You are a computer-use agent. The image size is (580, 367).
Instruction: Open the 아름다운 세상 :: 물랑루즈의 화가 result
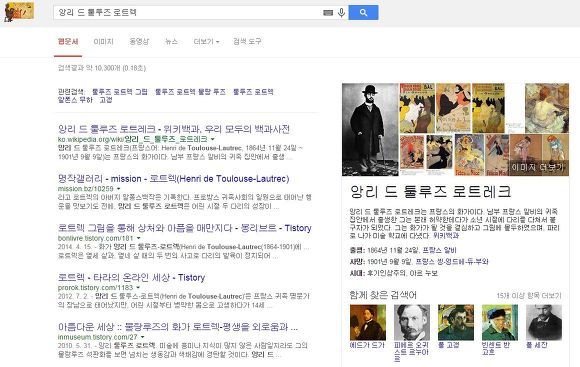[178, 327]
